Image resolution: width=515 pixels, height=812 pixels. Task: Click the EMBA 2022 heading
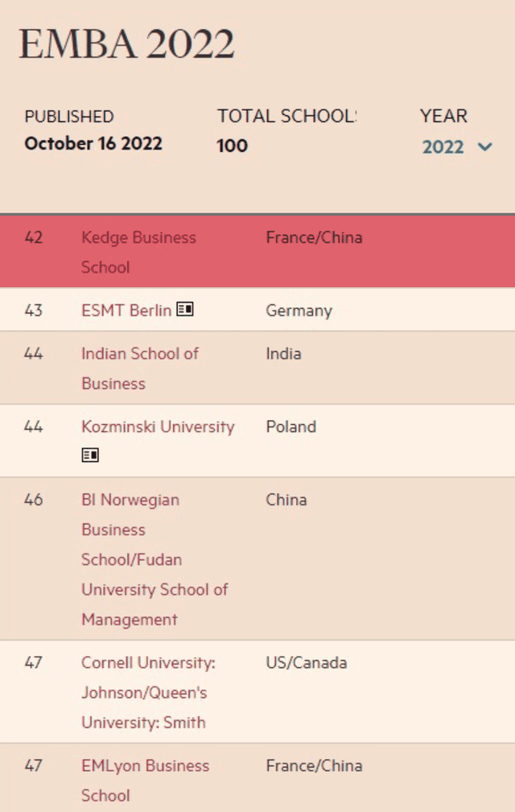pyautogui.click(x=127, y=44)
